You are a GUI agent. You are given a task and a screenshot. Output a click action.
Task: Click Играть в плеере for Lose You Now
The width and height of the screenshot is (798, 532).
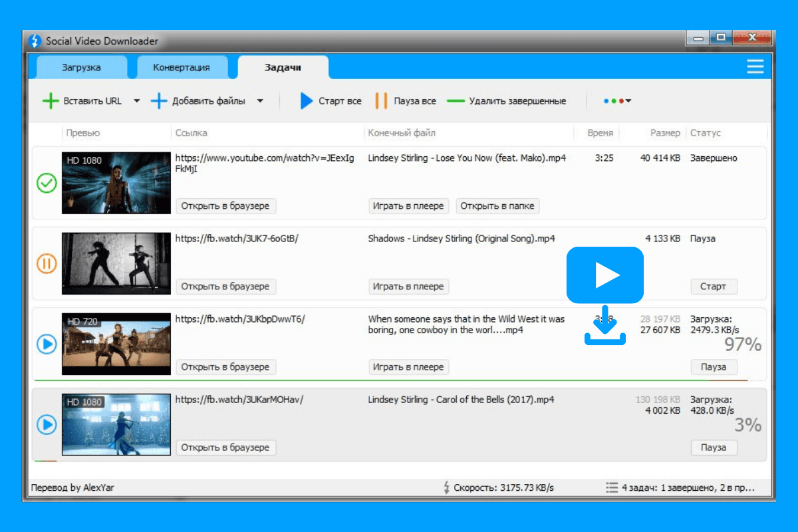coord(408,206)
